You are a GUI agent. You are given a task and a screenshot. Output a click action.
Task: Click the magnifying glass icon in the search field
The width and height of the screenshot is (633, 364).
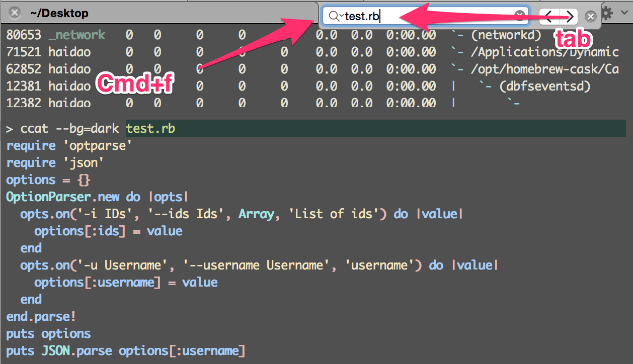(x=334, y=16)
